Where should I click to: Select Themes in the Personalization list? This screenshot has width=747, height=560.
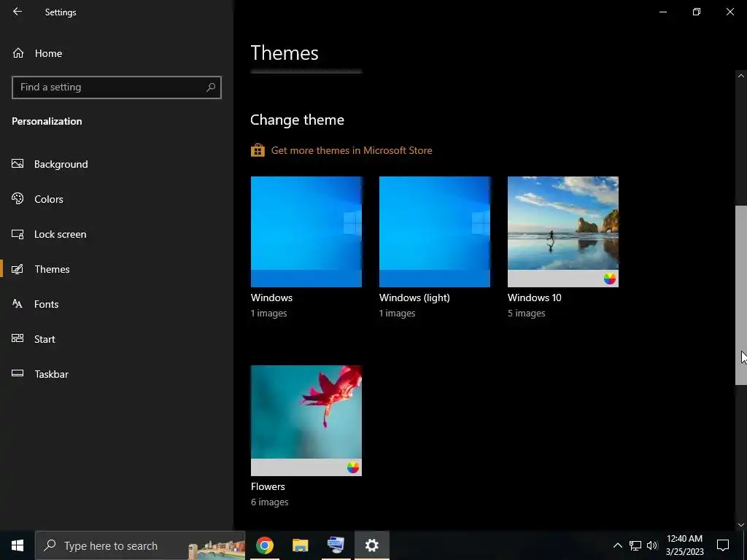click(117, 269)
